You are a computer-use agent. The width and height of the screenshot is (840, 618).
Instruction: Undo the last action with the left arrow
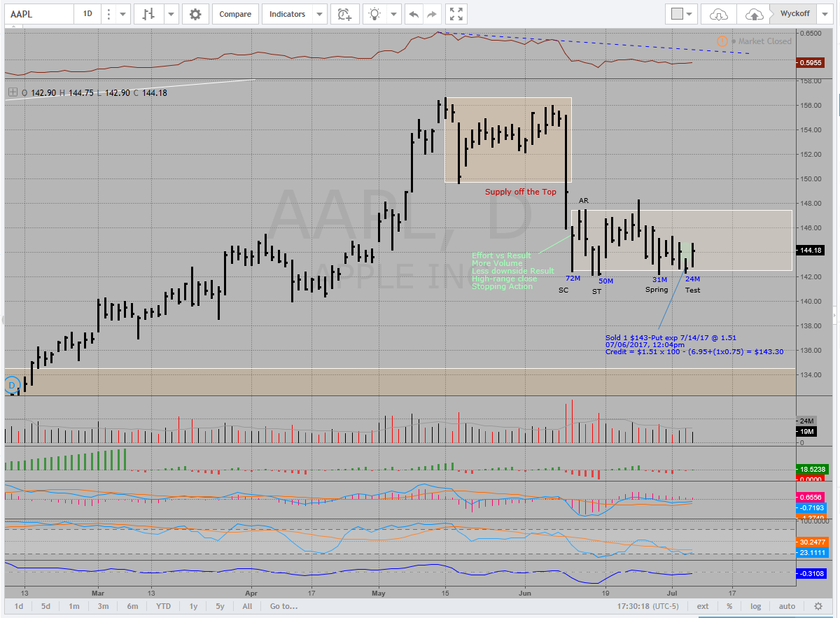pyautogui.click(x=414, y=14)
